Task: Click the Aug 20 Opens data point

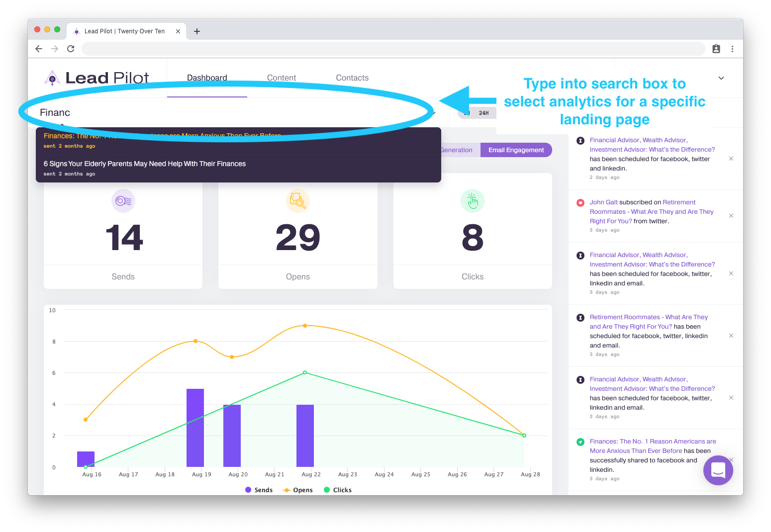Action: pyautogui.click(x=232, y=357)
